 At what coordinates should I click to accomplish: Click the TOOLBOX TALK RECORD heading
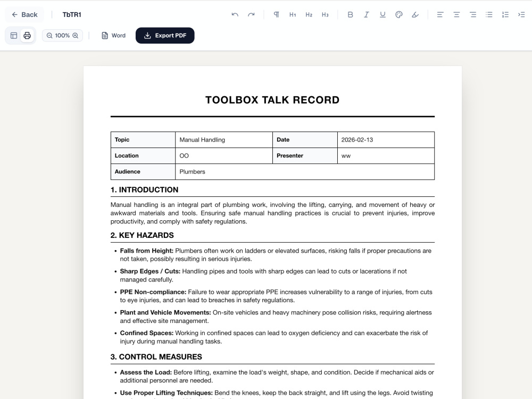272,100
